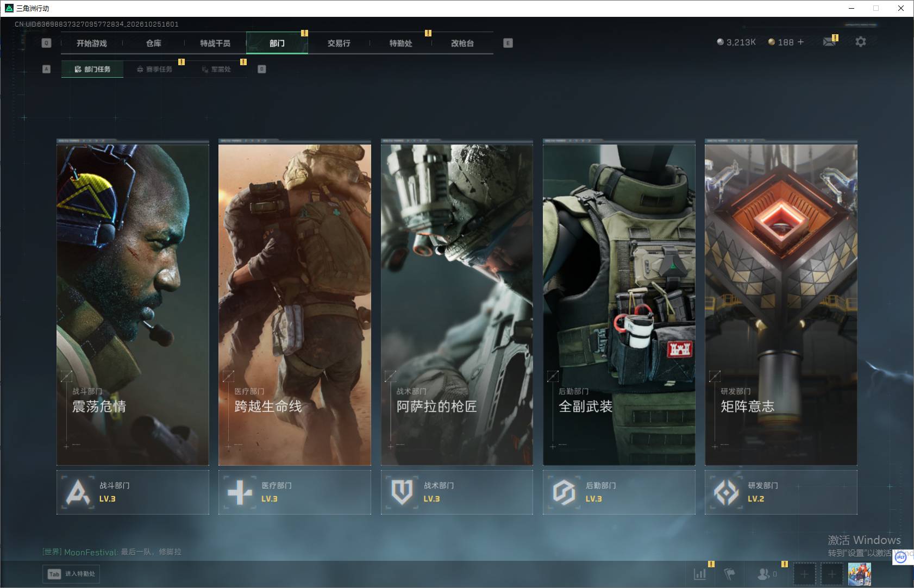
Task: Click the D key sub-tab icon
Action: click(x=261, y=69)
